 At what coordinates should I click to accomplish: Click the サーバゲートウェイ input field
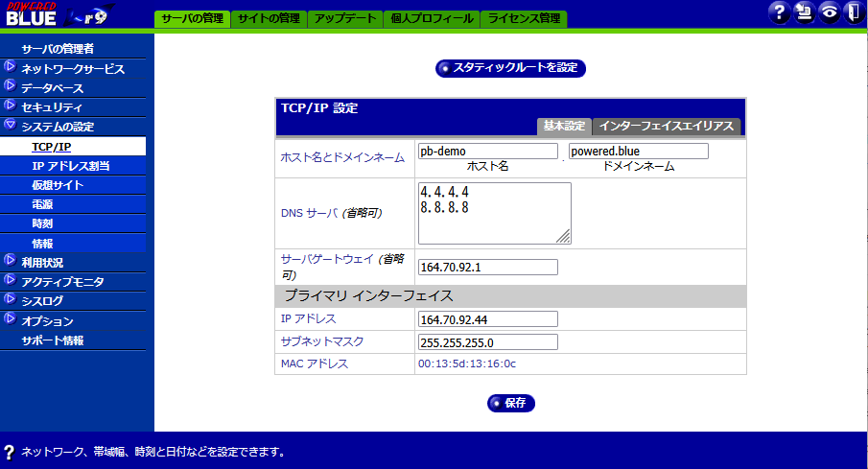pos(487,268)
